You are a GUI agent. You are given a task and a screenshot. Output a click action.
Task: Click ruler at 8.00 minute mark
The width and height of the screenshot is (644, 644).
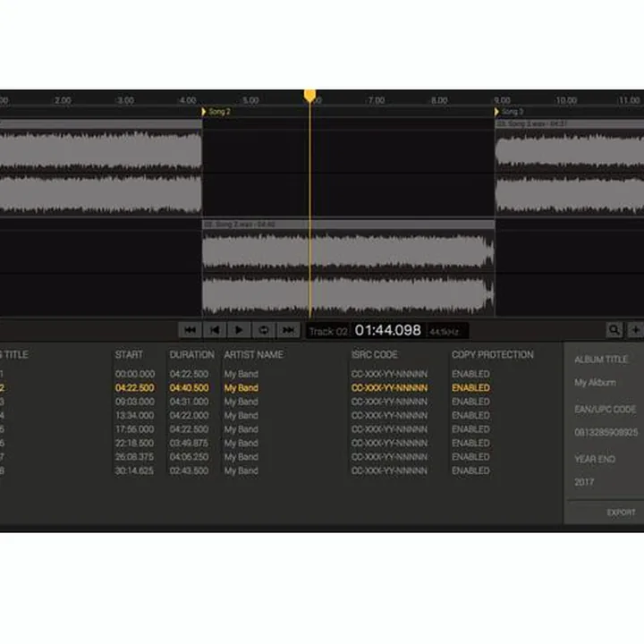[x=438, y=100]
